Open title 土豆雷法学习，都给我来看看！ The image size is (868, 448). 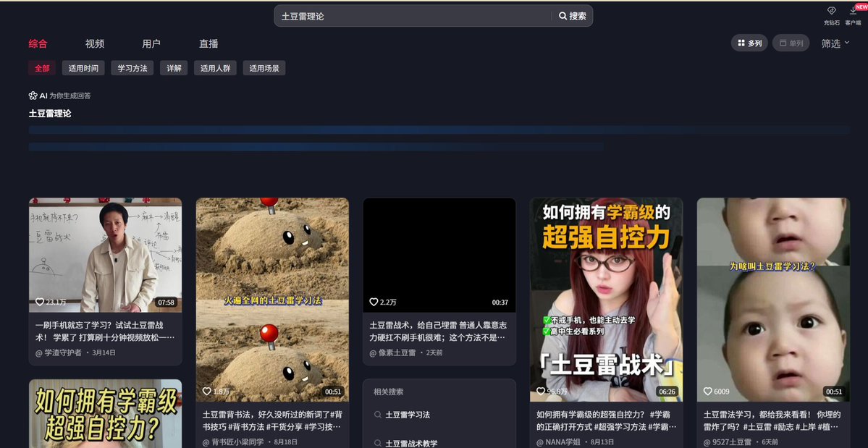coord(772,420)
